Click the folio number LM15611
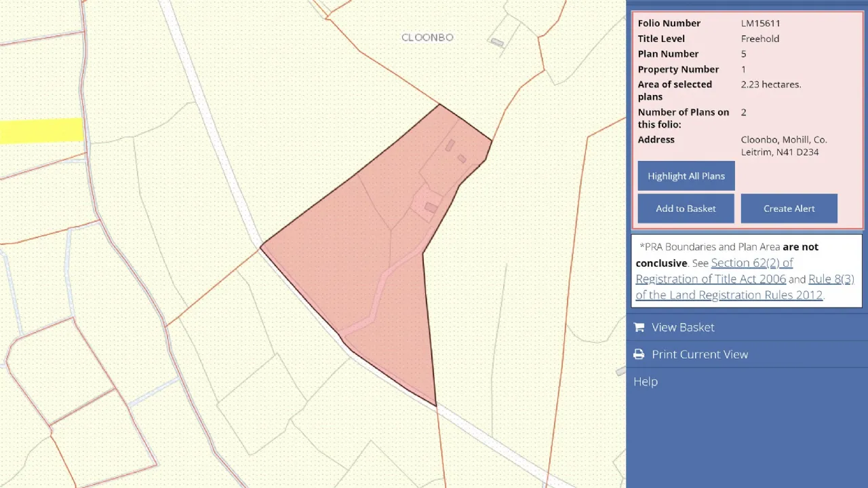 760,23
